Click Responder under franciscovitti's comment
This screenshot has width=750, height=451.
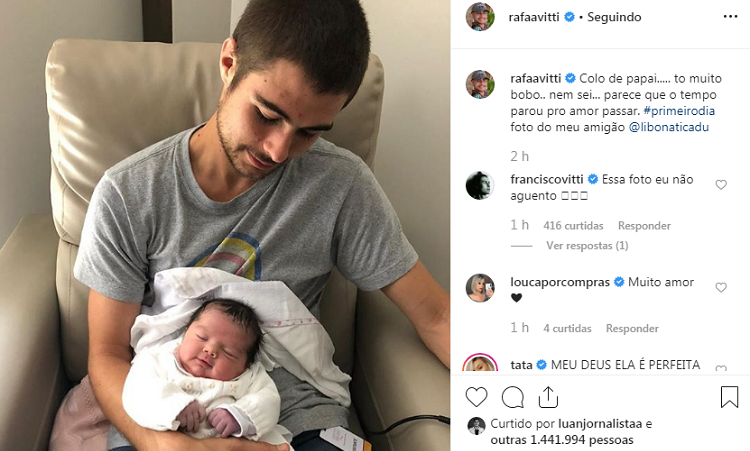click(x=644, y=226)
